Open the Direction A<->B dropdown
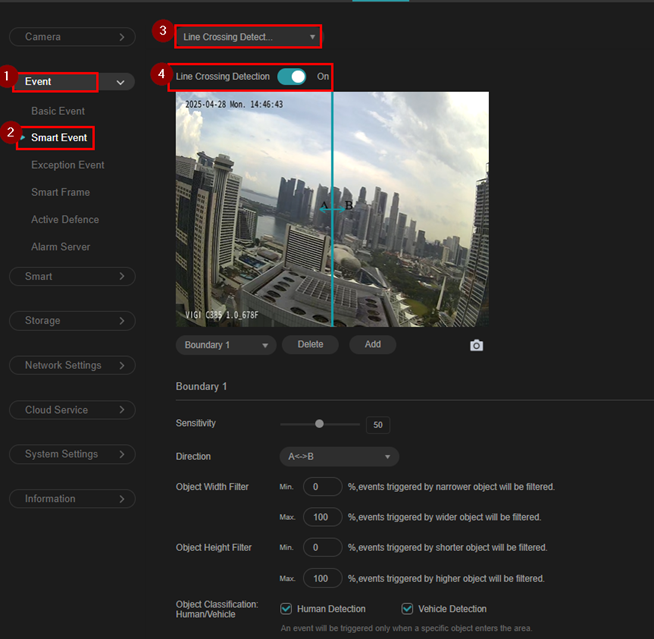 pos(338,457)
